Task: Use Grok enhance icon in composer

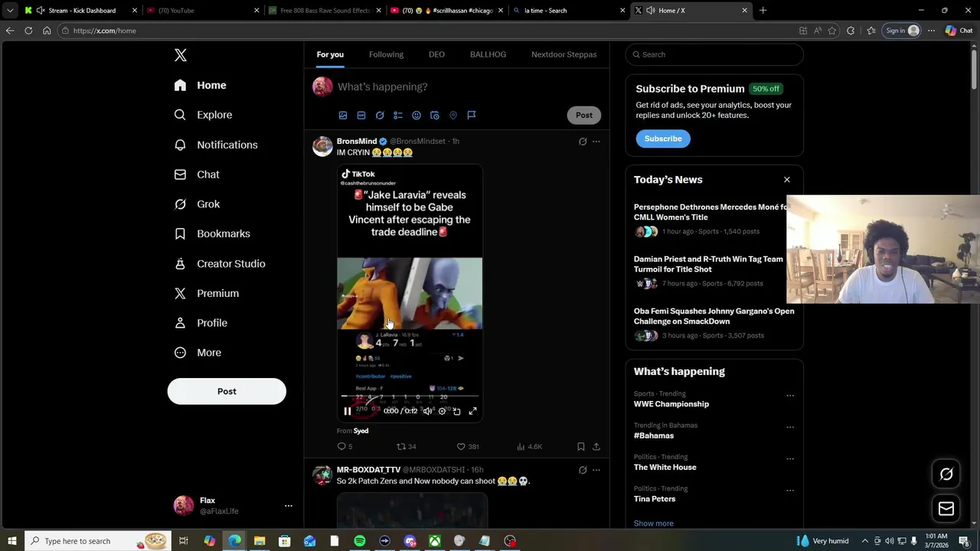Action: (380, 116)
